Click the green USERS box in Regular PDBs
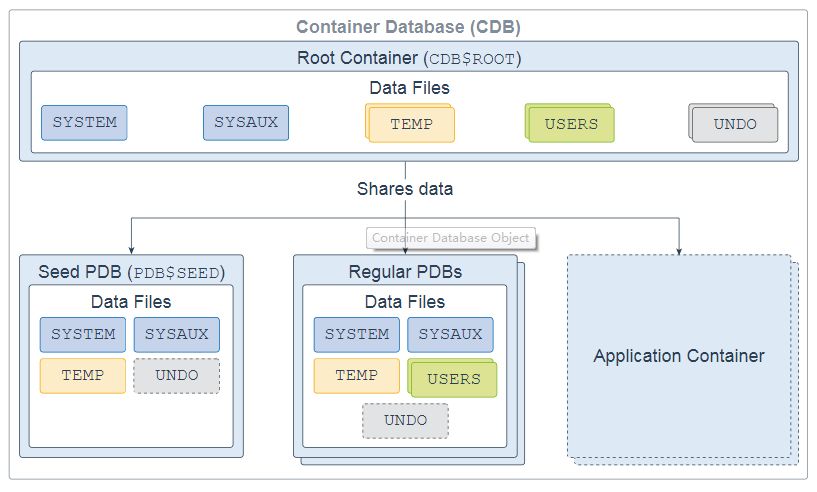This screenshot has height=492, width=817. [x=453, y=379]
